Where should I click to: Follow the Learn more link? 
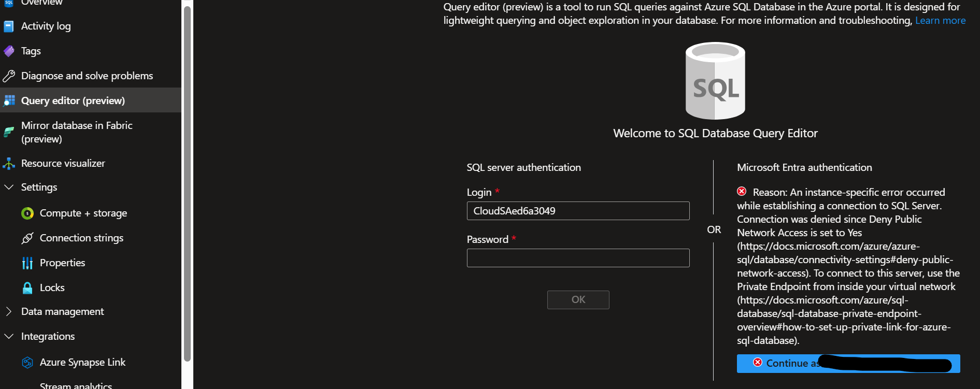click(x=940, y=20)
